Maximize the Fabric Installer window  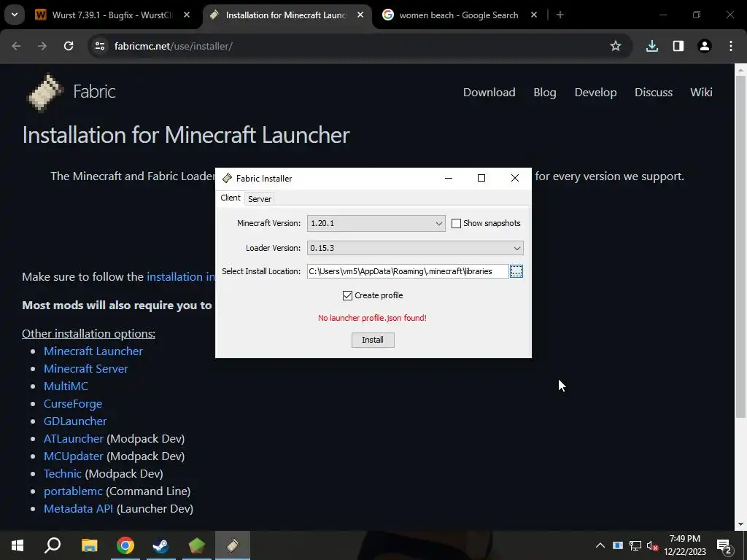click(481, 178)
